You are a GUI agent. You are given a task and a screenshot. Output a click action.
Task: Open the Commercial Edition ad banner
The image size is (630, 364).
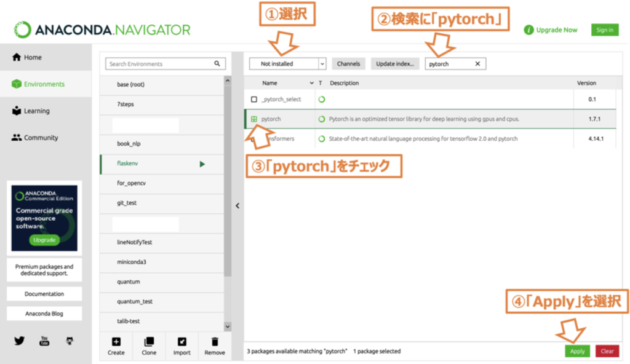coord(44,218)
